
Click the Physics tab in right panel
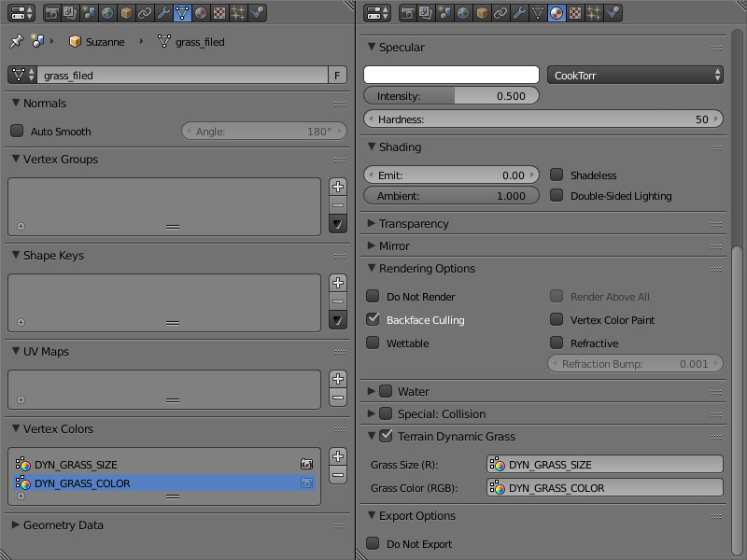click(x=612, y=13)
